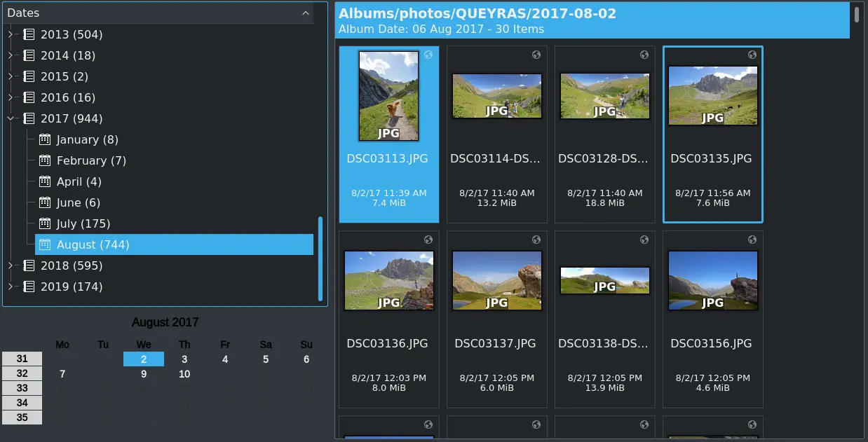Pick day 10 in the August 2017 calendar
This screenshot has height=442, width=868.
184,374
